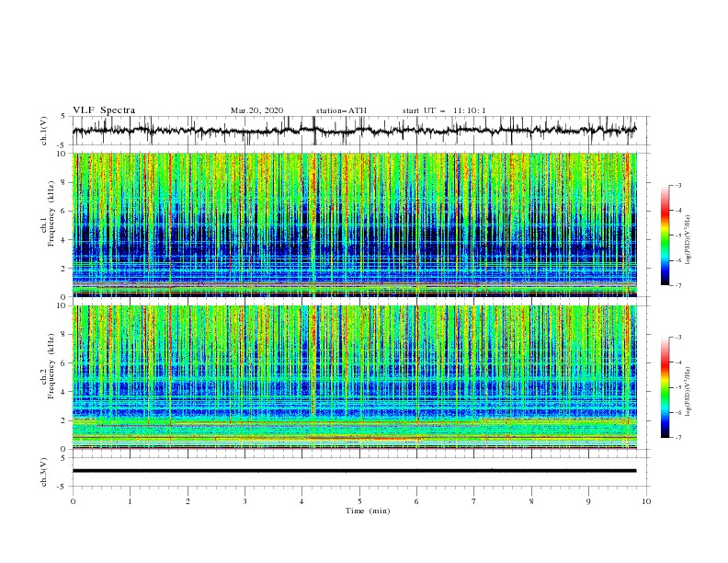The height and width of the screenshot is (563, 728).
Task: Click the "ch.2 Frequency (kHz)" axis label
Action: pos(48,366)
